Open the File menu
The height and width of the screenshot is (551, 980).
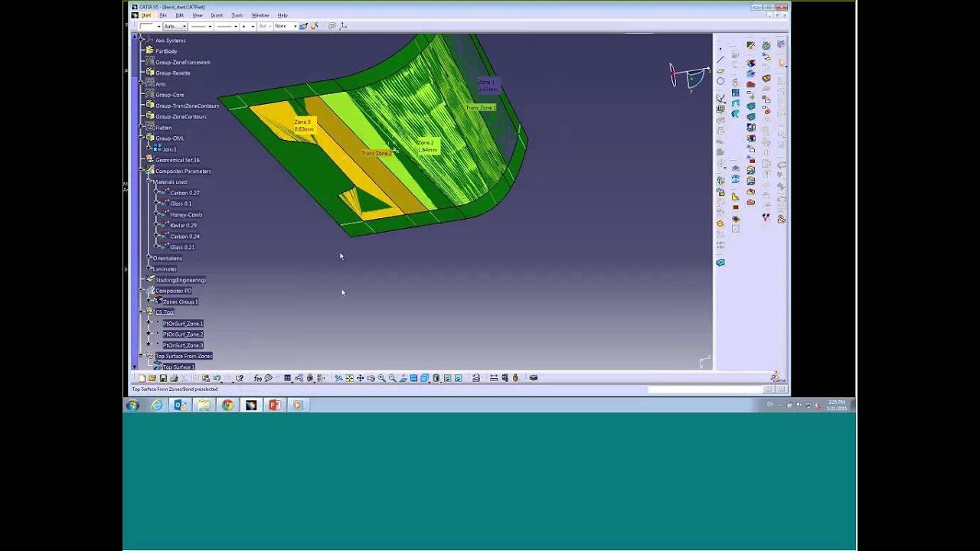163,15
